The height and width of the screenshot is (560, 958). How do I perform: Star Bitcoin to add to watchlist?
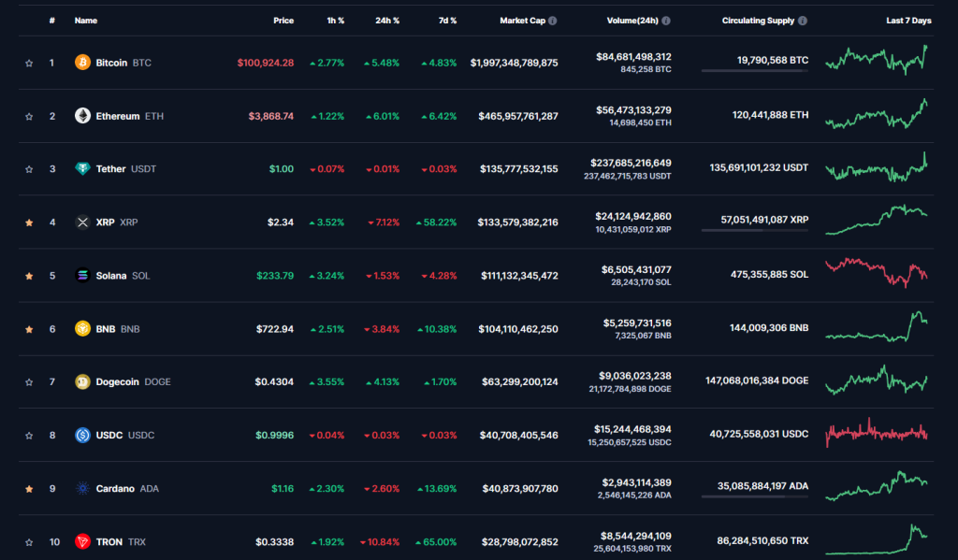29,63
